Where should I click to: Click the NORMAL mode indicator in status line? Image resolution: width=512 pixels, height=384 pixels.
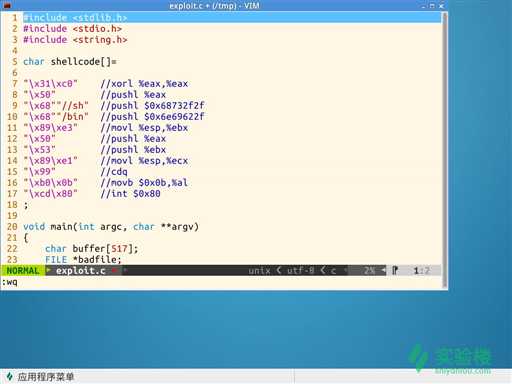pyautogui.click(x=23, y=270)
